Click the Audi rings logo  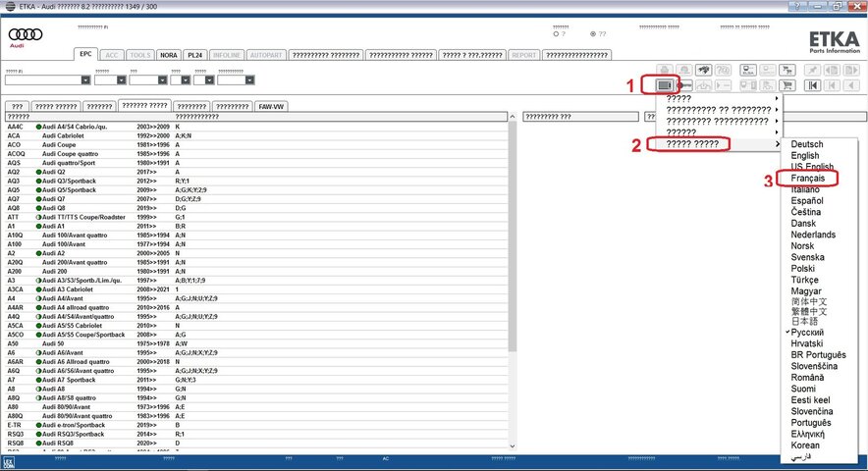(x=25, y=35)
